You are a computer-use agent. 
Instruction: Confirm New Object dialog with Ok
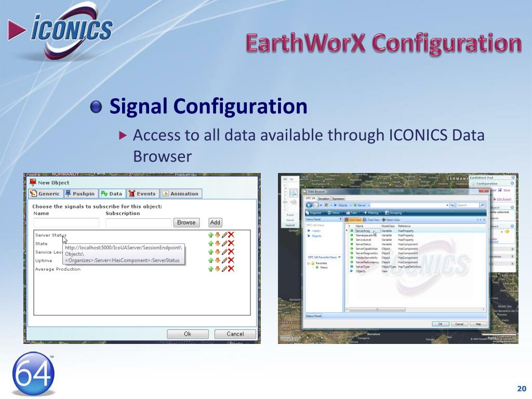click(188, 334)
